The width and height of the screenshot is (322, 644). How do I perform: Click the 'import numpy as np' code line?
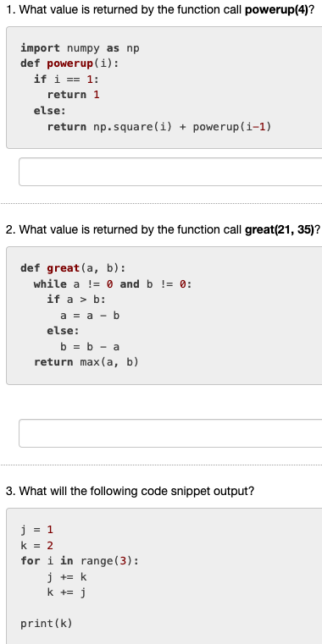click(80, 48)
